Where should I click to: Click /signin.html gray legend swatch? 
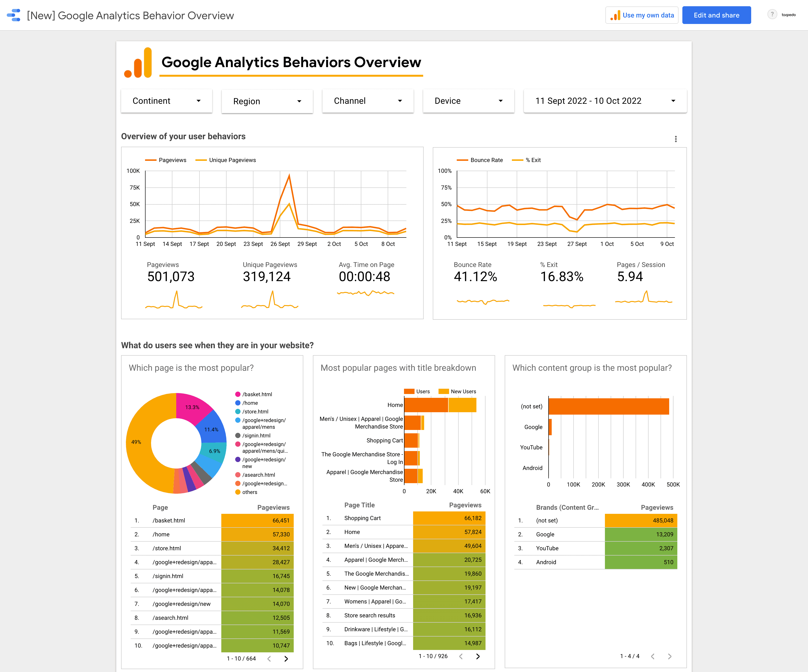238,435
